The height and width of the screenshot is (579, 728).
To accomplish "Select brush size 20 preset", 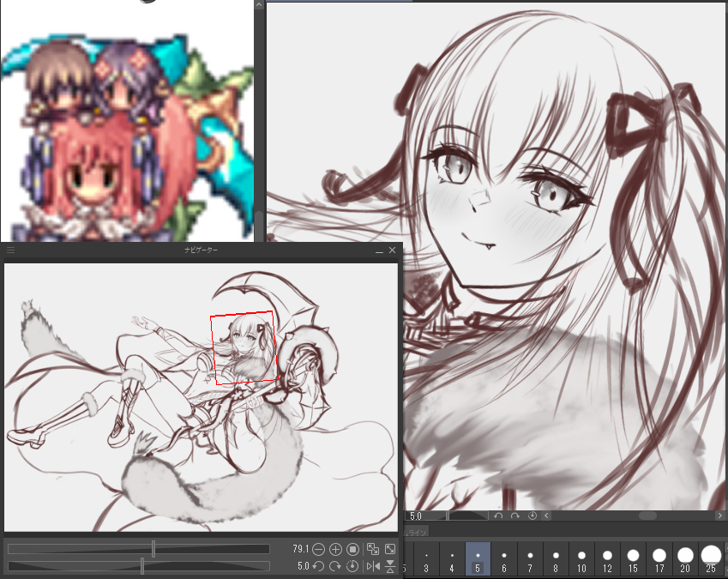I will click(685, 559).
